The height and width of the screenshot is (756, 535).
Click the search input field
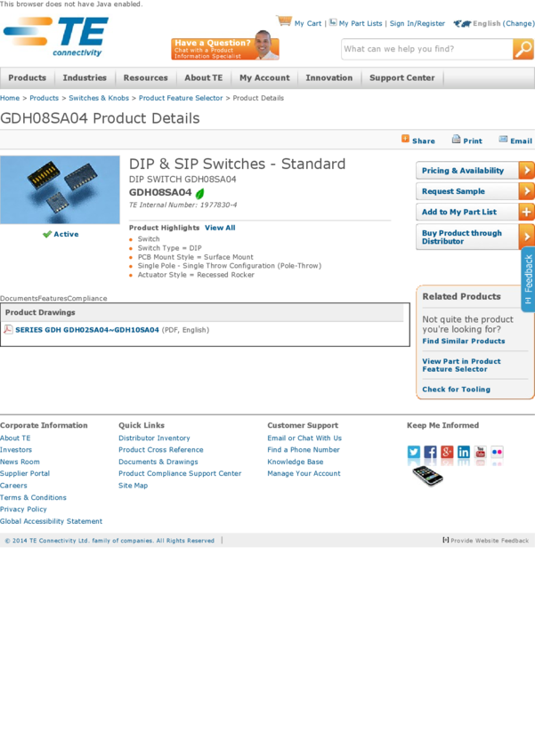[427, 49]
